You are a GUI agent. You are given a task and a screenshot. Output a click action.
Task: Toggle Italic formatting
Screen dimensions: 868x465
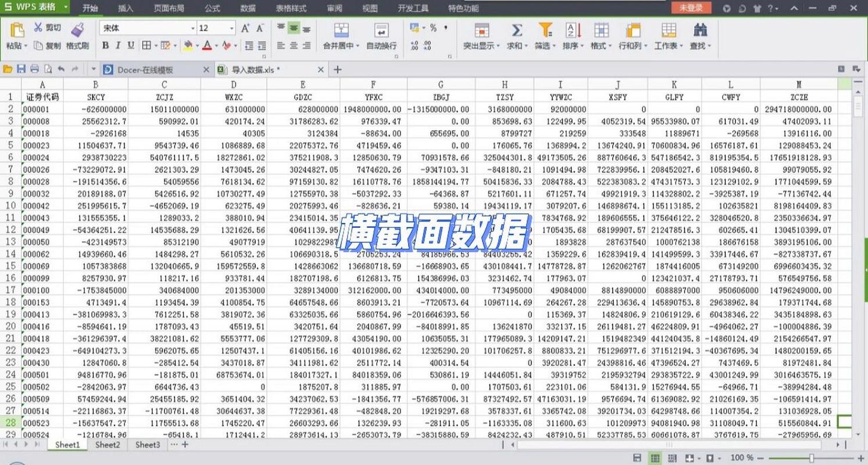pos(118,45)
